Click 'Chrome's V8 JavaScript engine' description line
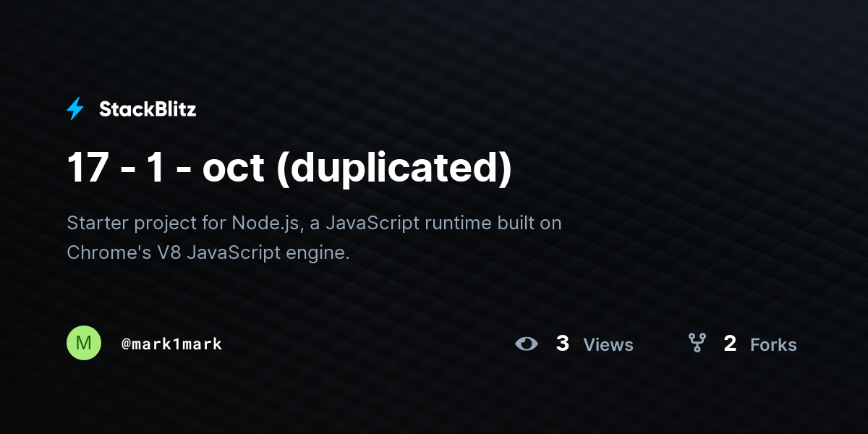The image size is (868, 434). [208, 253]
